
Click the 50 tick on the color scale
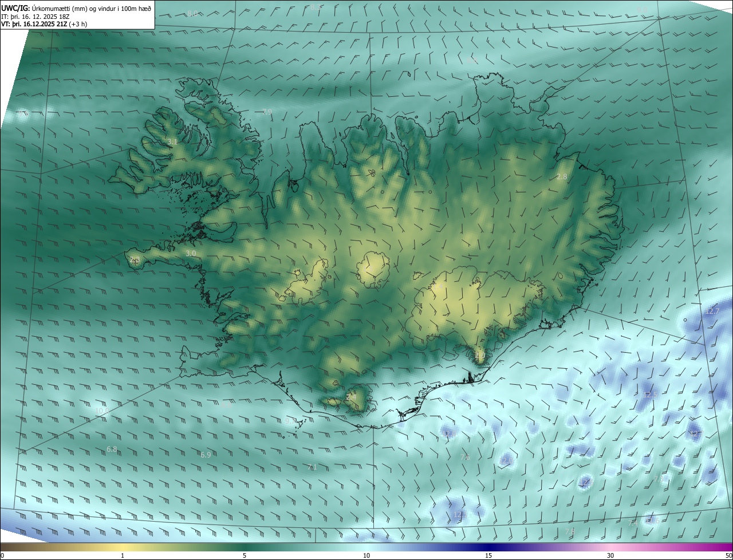tap(728, 555)
